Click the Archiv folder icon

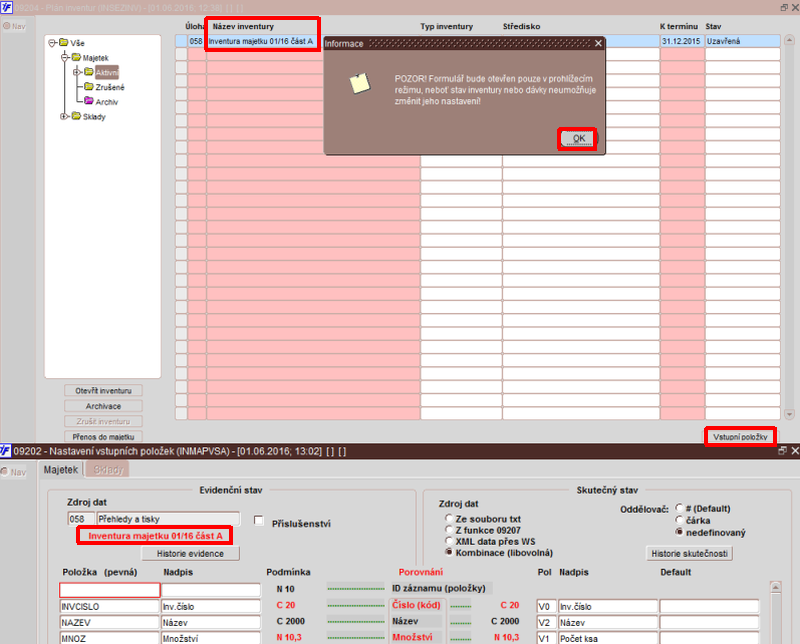[x=89, y=101]
